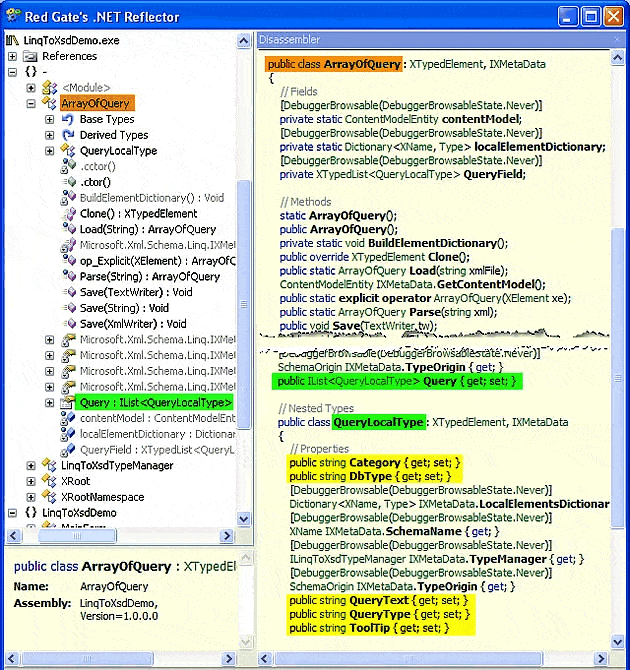Follow the QueryText property link
The height and width of the screenshot is (670, 630).
(x=379, y=600)
